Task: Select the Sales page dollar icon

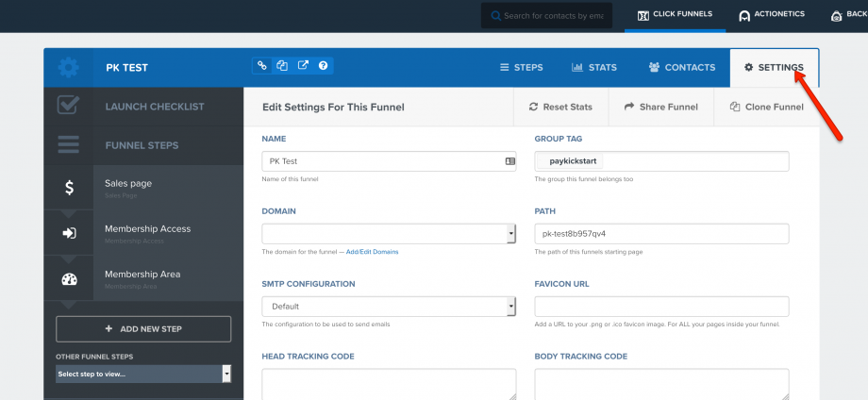Action: click(x=69, y=188)
